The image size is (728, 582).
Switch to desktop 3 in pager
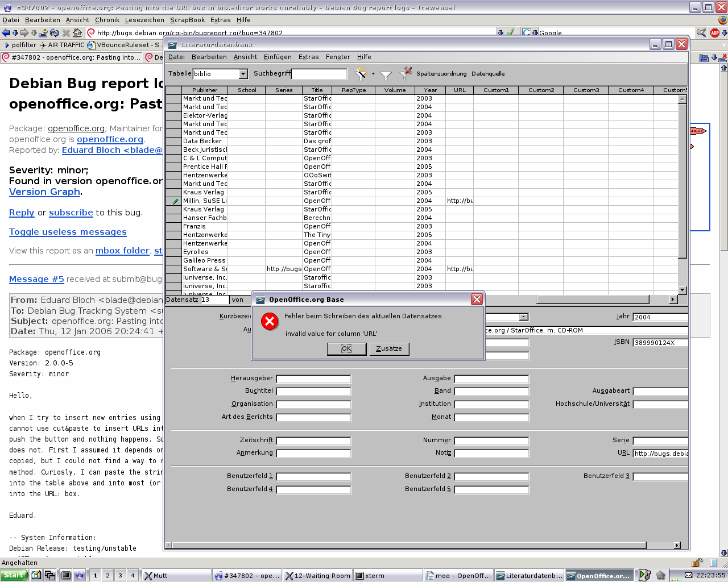click(120, 575)
